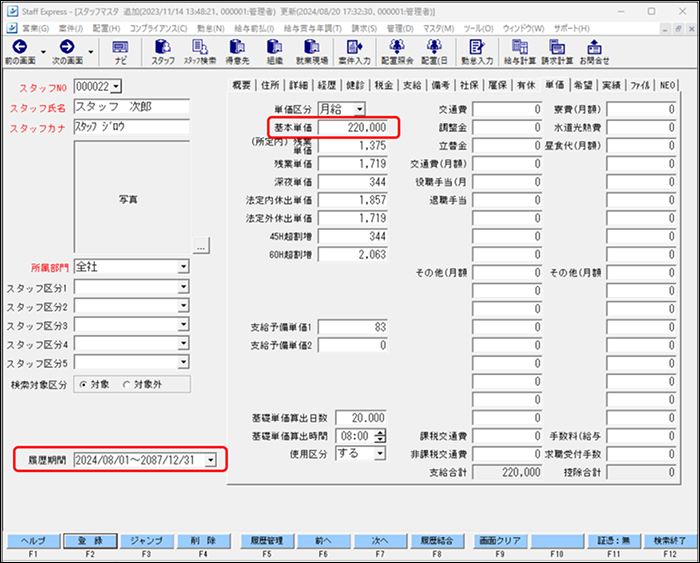Open the 履歴期間 date range dropdown
Screen dimensions: 700x563
(x=209, y=460)
